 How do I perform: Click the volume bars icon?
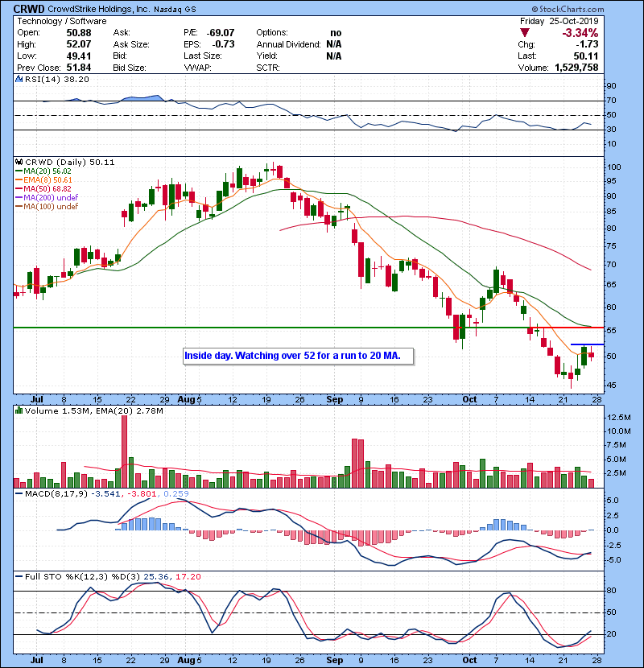[19, 410]
